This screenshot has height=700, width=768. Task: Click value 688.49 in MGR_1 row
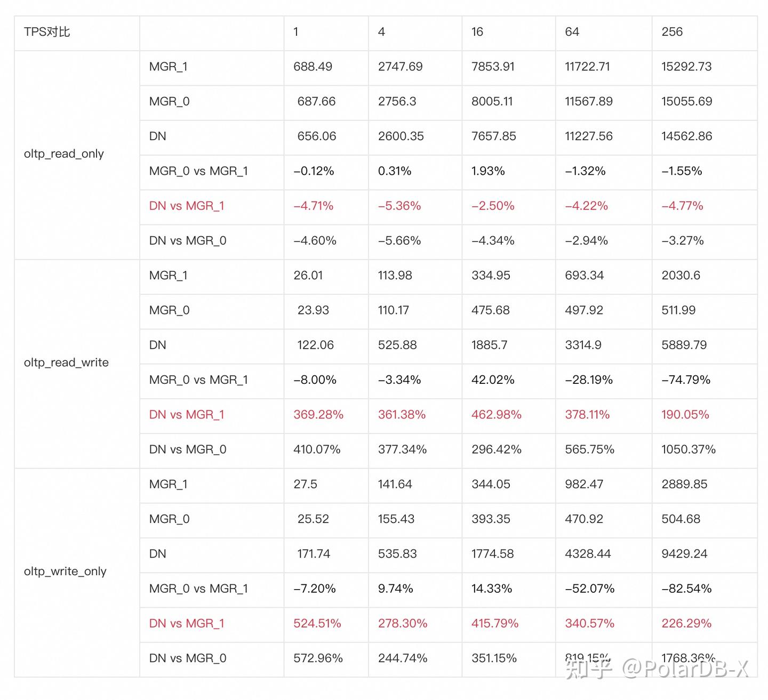coord(313,67)
